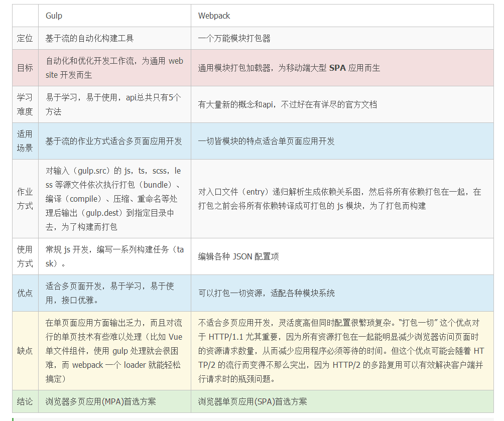The image size is (504, 421).
Task: Click cell 编辑各种 JSON 配置项
Action: pyautogui.click(x=342, y=256)
